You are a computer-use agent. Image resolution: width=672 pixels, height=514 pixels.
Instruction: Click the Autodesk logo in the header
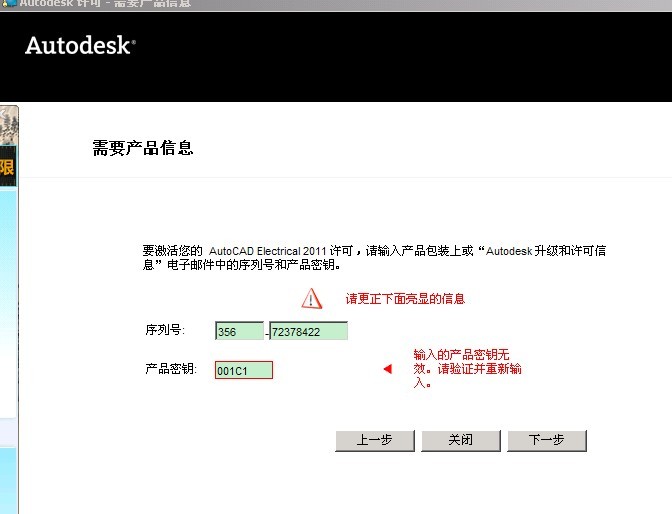[x=79, y=46]
